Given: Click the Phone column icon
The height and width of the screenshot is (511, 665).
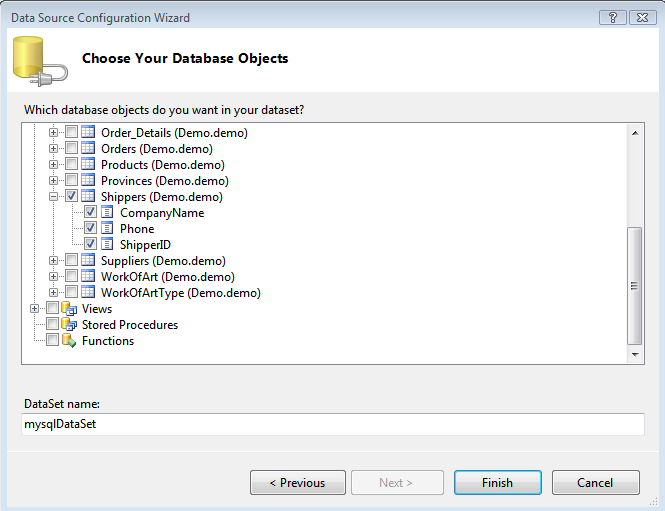Looking at the screenshot, I should click(107, 229).
